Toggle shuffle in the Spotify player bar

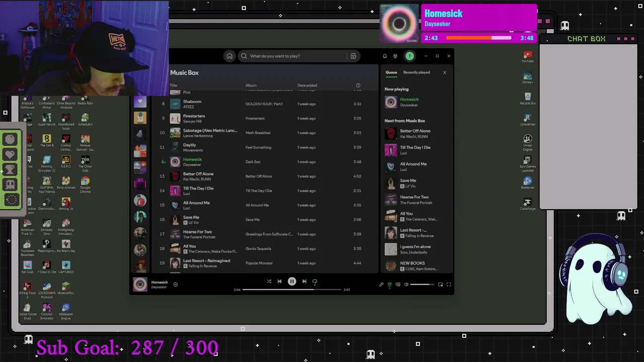tap(269, 282)
